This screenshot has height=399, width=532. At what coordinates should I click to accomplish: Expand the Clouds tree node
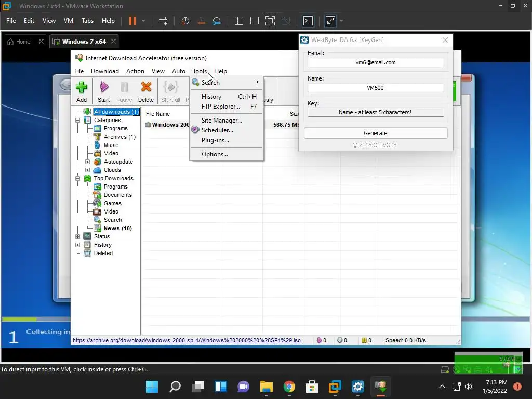point(87,170)
